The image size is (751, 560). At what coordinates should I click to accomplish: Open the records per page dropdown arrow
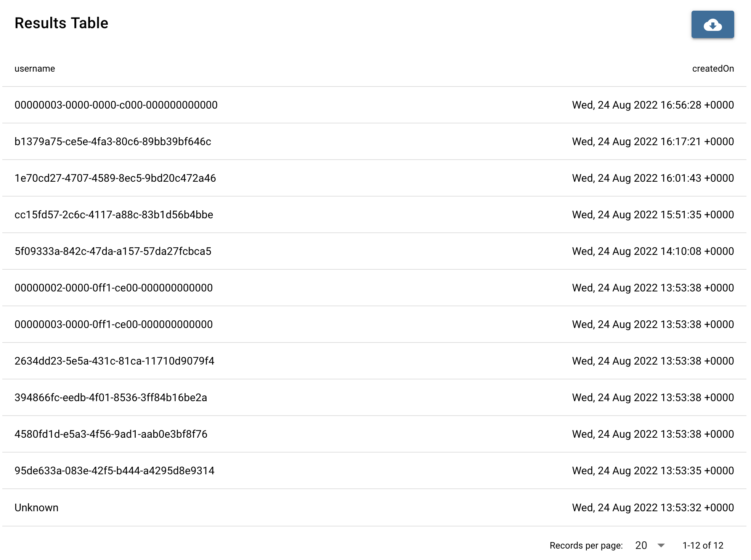[x=661, y=546]
